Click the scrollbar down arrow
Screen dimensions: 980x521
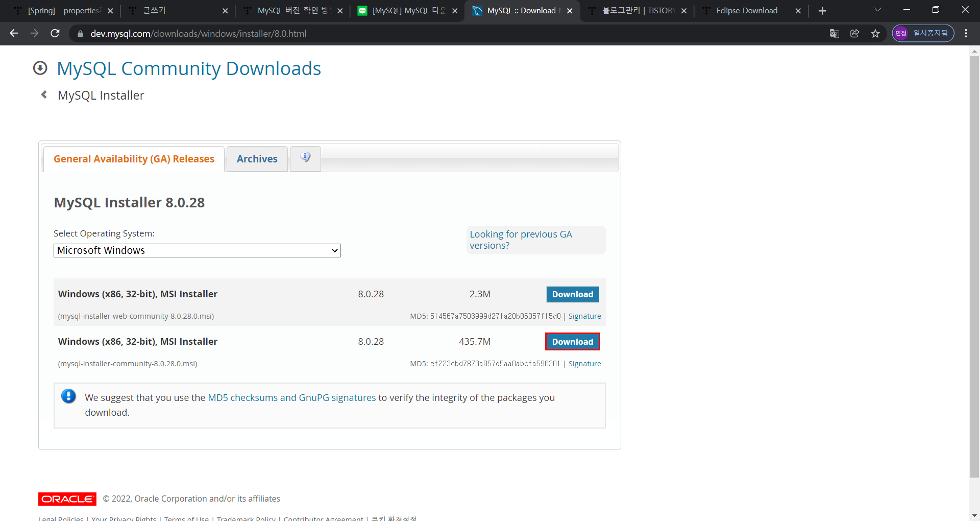[x=974, y=515]
